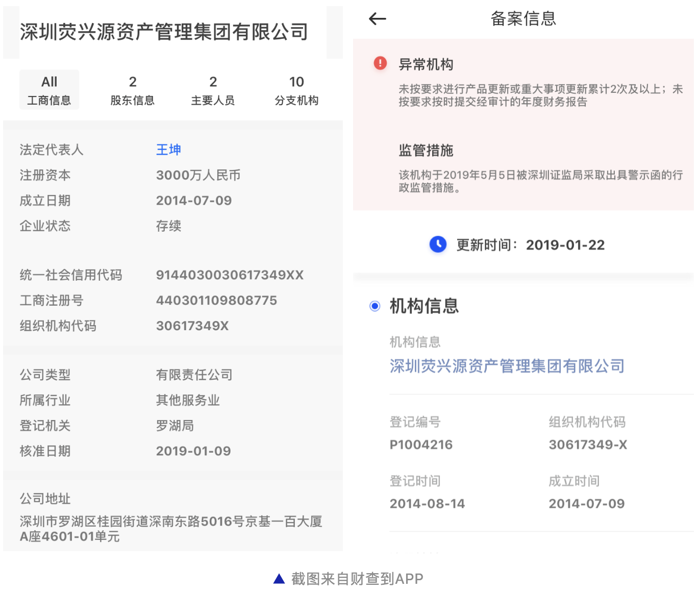Switch to the 股东信息 tab
The height and width of the screenshot is (592, 700).
(133, 90)
